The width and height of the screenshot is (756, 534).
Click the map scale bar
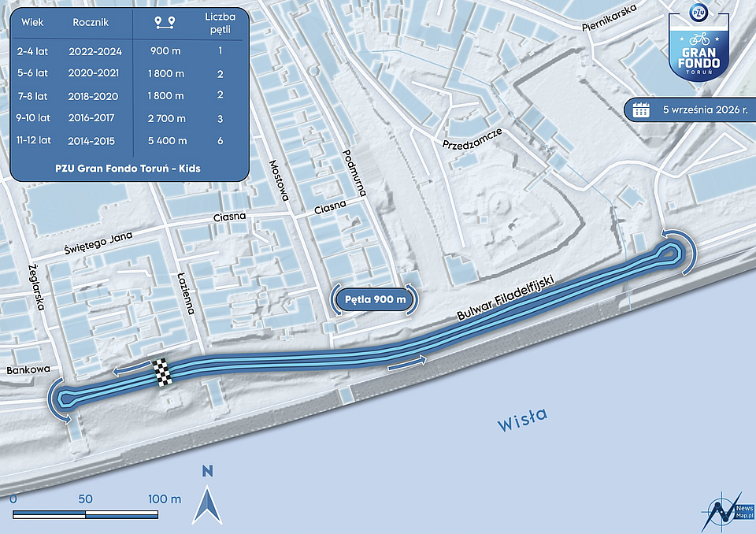[85, 515]
